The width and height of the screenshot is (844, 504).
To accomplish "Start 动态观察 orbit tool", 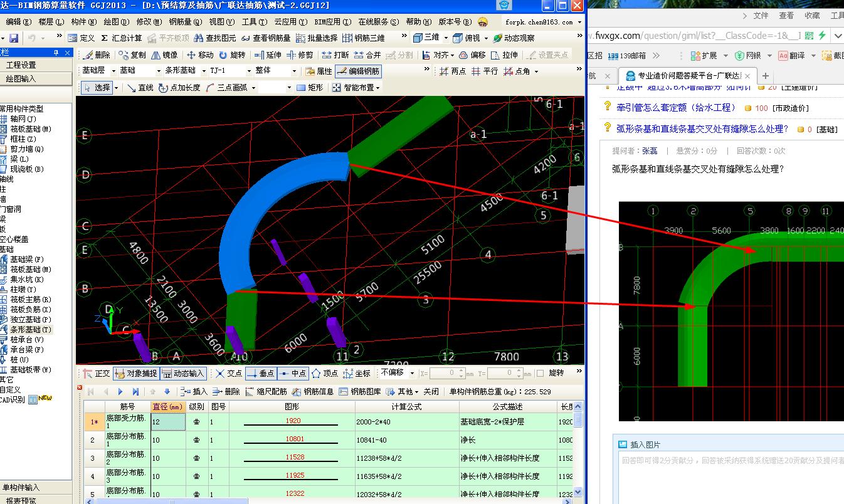I will pyautogui.click(x=514, y=38).
